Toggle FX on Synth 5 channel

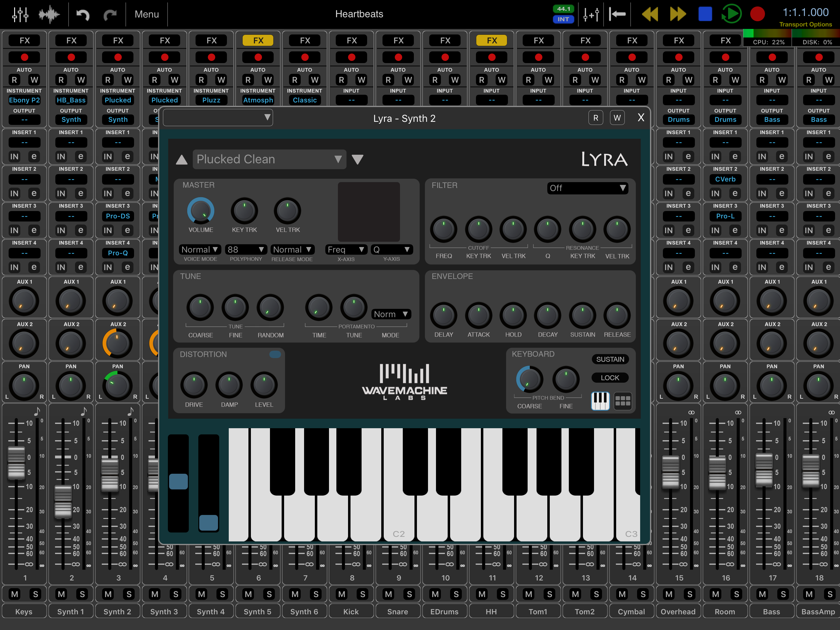click(x=258, y=40)
